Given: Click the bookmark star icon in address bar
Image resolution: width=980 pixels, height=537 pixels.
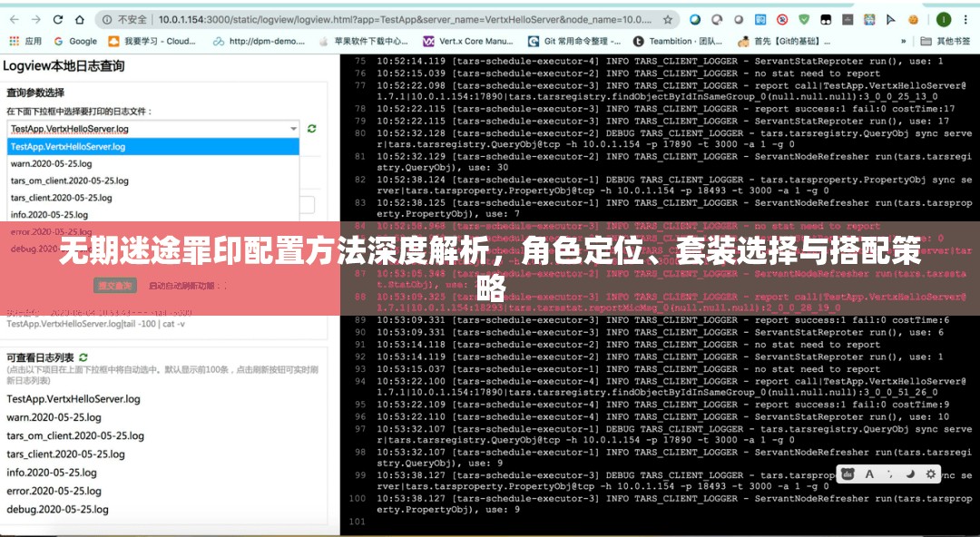Looking at the screenshot, I should coord(668,17).
